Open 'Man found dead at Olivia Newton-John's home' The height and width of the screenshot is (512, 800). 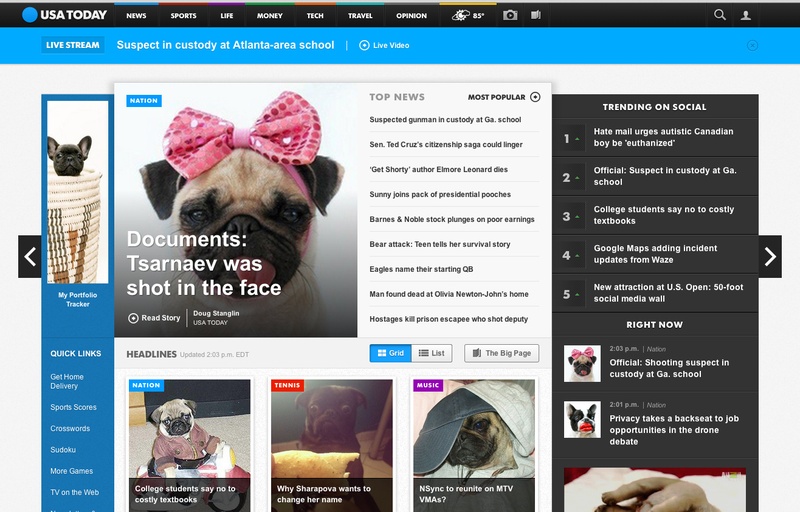[x=449, y=294]
